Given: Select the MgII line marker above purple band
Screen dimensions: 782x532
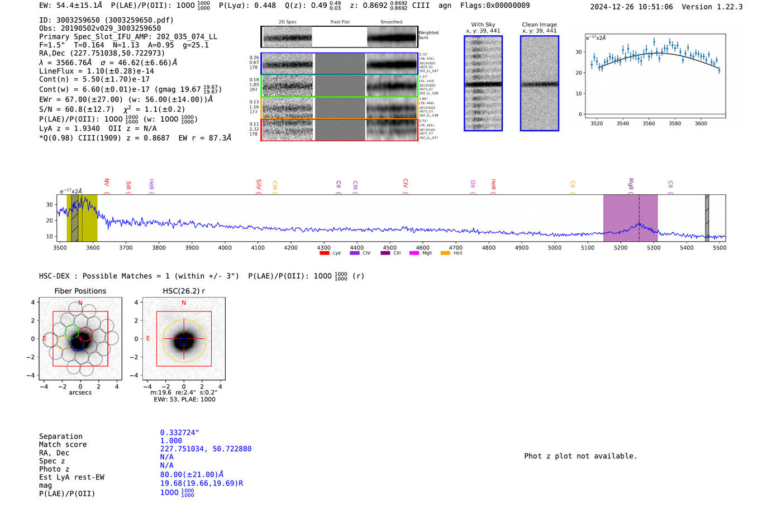Looking at the screenshot, I should click(631, 186).
